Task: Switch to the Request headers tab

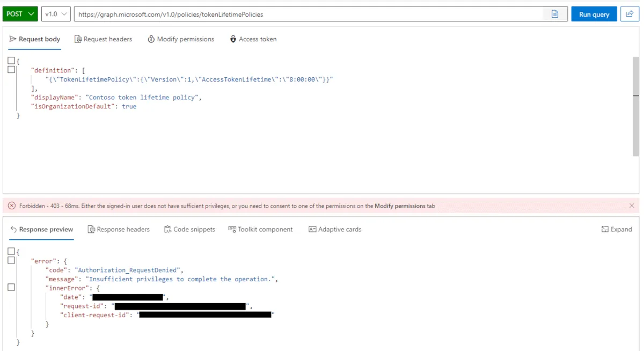Action: pyautogui.click(x=103, y=39)
